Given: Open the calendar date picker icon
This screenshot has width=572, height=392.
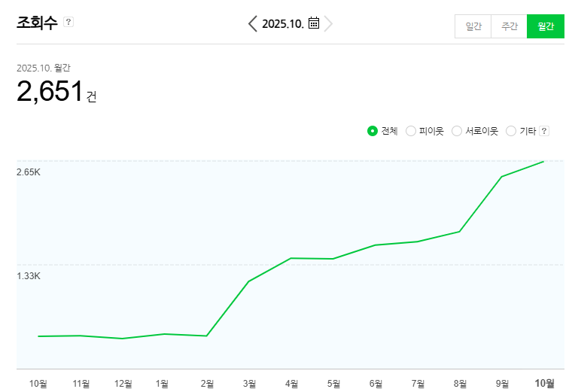Looking at the screenshot, I should point(314,23).
